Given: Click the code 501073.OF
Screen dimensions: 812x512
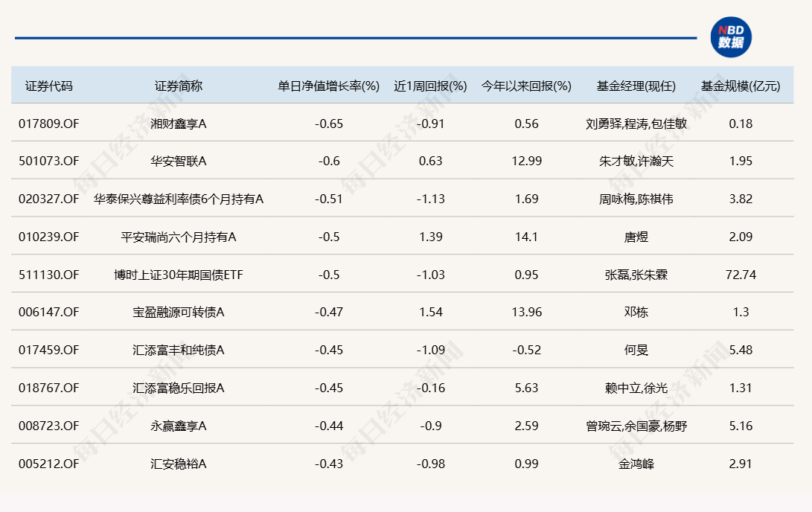Looking at the screenshot, I should [x=48, y=161].
